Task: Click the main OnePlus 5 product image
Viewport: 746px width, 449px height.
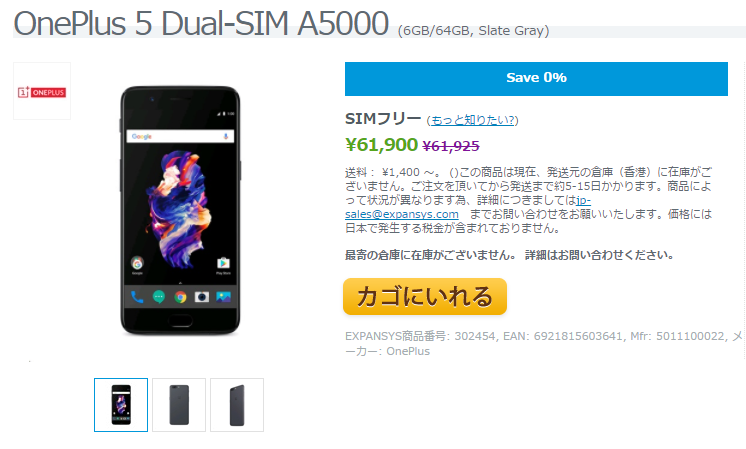Action: coord(180,210)
